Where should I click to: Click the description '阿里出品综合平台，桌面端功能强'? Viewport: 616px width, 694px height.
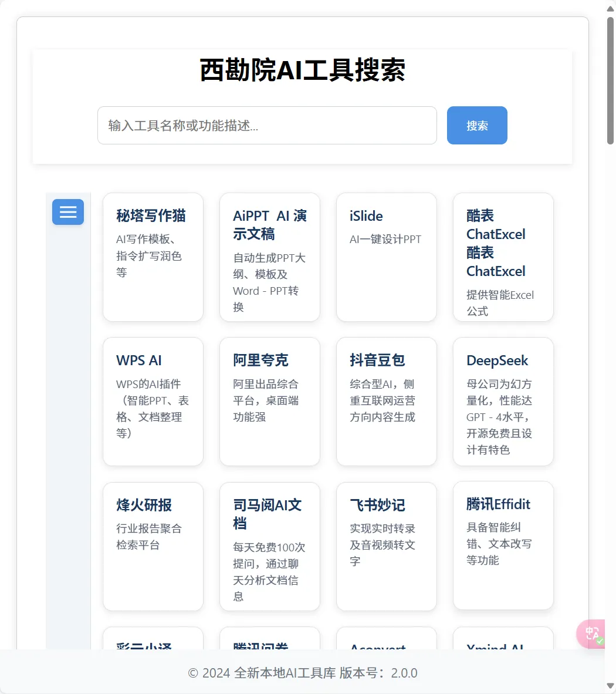266,400
